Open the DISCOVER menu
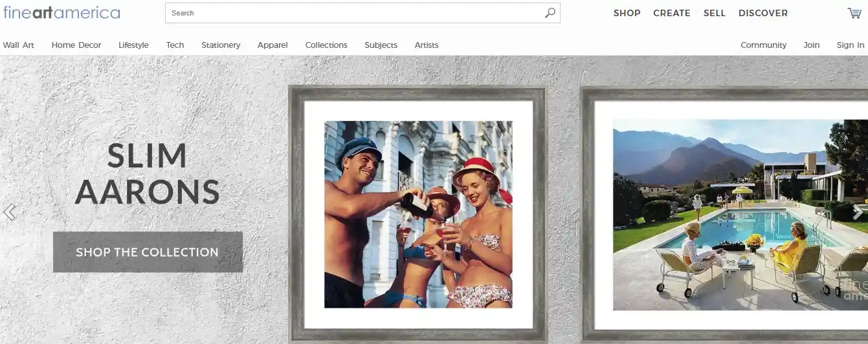This screenshot has height=344, width=868. 763,13
